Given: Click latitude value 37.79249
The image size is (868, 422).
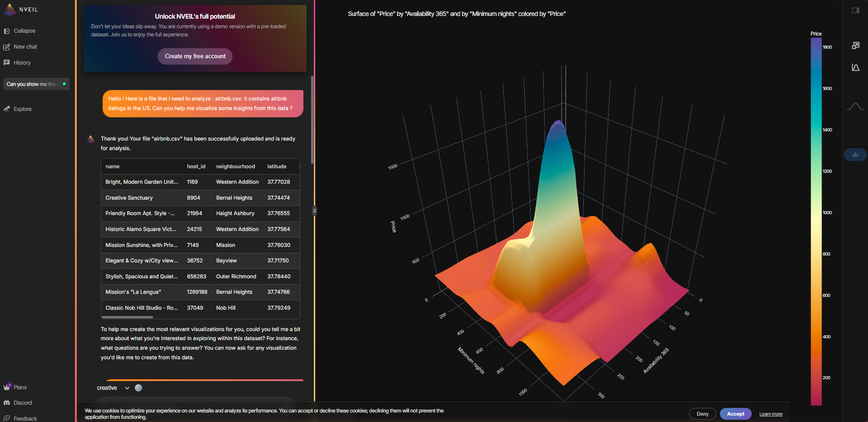Looking at the screenshot, I should (x=279, y=308).
